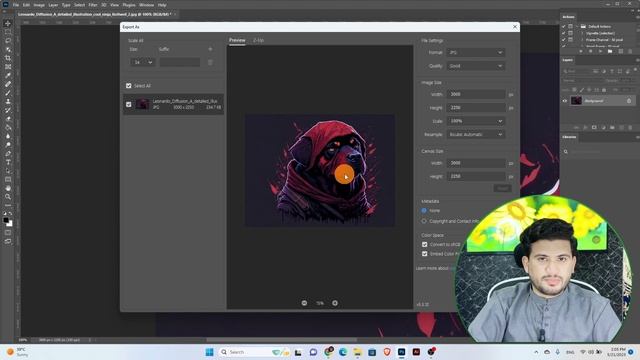Select the Frame tool
This screenshot has width=640, height=360.
8,67
